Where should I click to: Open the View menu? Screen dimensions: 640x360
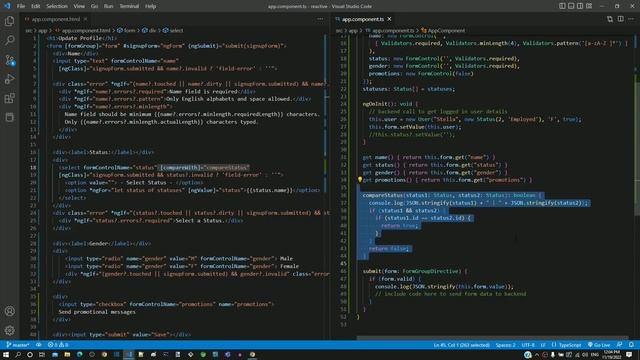click(x=79, y=6)
